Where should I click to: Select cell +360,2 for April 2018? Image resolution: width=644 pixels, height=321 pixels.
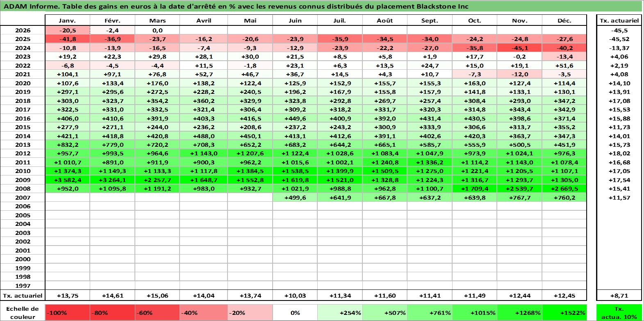click(x=204, y=101)
